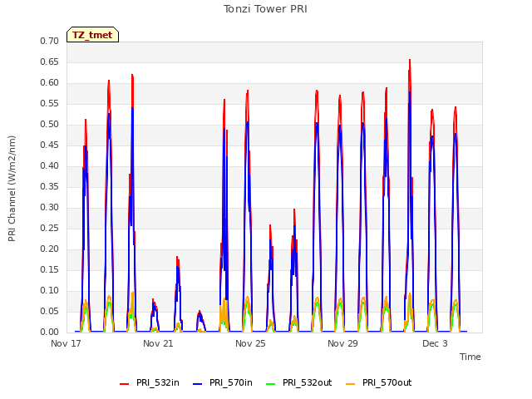This screenshot has height=399, width=532.
Task: Click the green PRI_532out legend swatch
Action: [x=271, y=384]
